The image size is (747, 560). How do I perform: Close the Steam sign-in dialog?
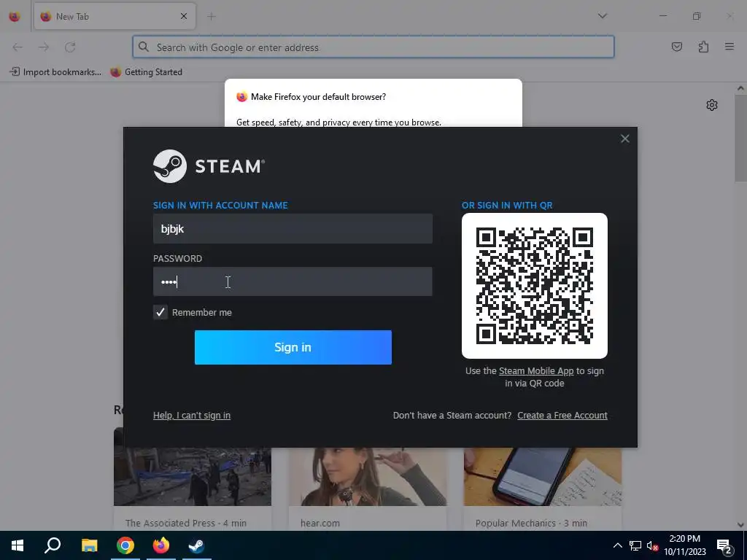click(x=624, y=139)
